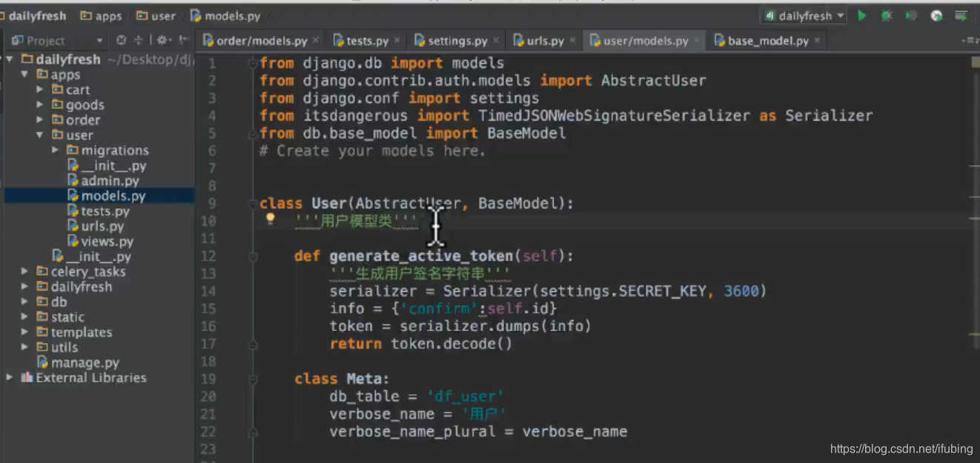980x463 pixels.
Task: Click 'AbstractUser' at the end of the line 2 import
Action: pyautogui.click(x=653, y=80)
